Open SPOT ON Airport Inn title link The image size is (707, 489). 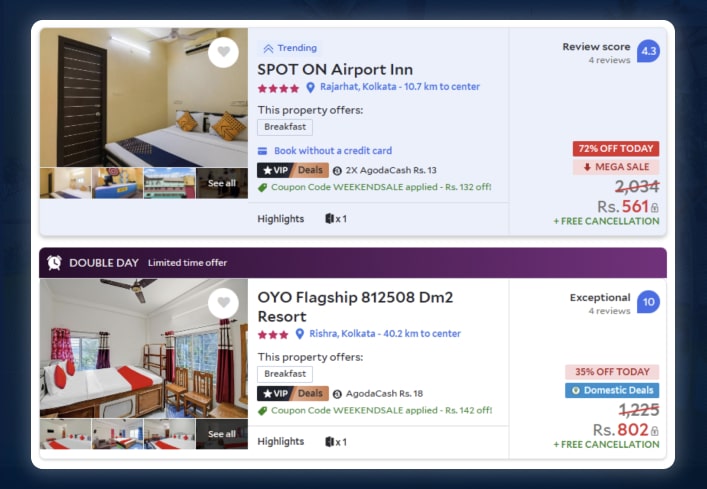335,70
